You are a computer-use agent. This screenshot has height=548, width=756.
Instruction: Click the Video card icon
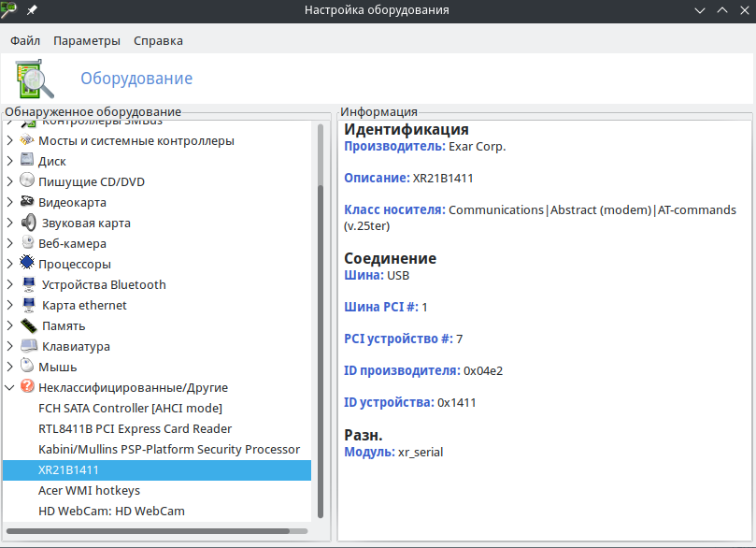(27, 202)
